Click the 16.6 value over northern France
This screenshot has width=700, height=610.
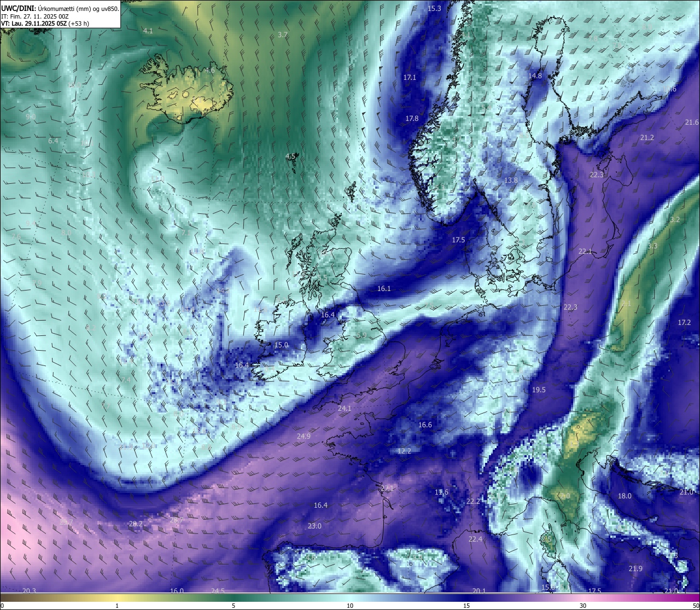[x=425, y=425]
